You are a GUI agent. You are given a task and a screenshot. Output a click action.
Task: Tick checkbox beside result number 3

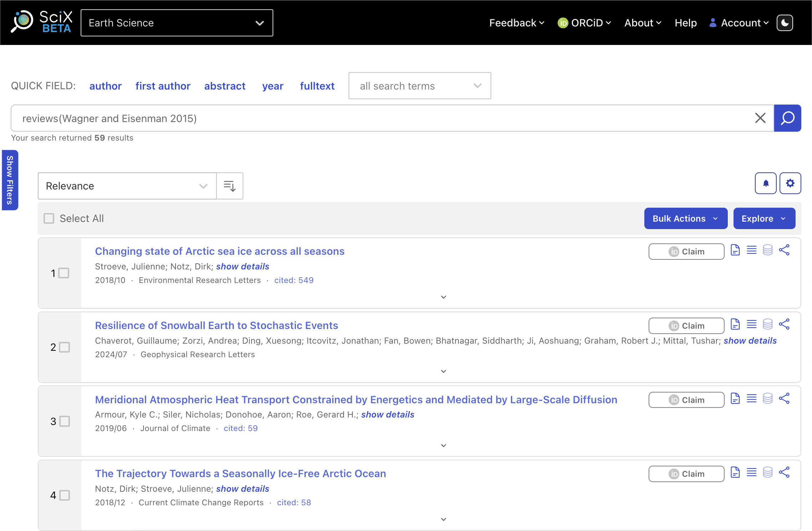[x=65, y=421]
